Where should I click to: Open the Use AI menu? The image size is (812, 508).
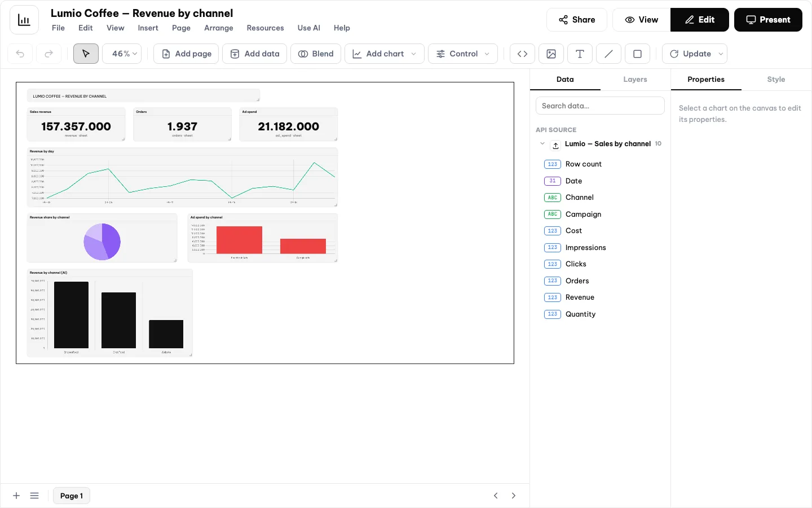click(x=309, y=28)
